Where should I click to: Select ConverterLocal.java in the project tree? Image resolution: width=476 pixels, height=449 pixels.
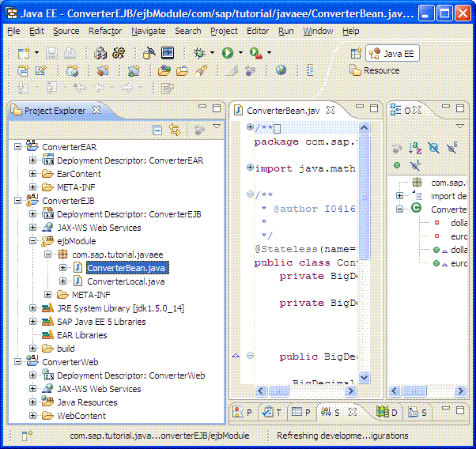[x=126, y=281]
